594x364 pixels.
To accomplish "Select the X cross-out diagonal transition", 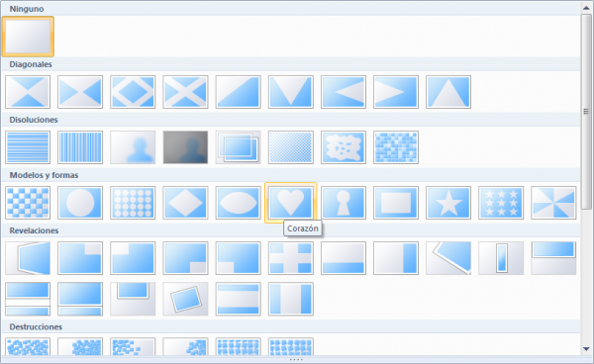I will [x=186, y=92].
